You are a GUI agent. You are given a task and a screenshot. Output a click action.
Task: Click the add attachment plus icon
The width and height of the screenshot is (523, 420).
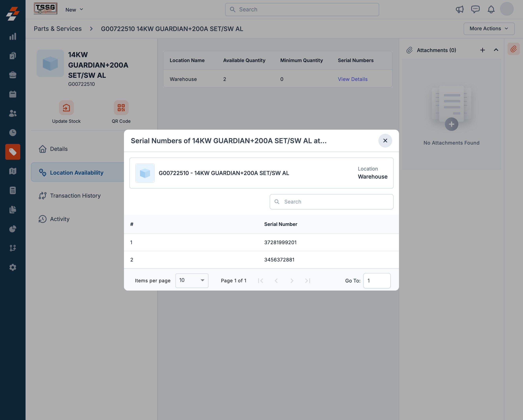tap(483, 50)
